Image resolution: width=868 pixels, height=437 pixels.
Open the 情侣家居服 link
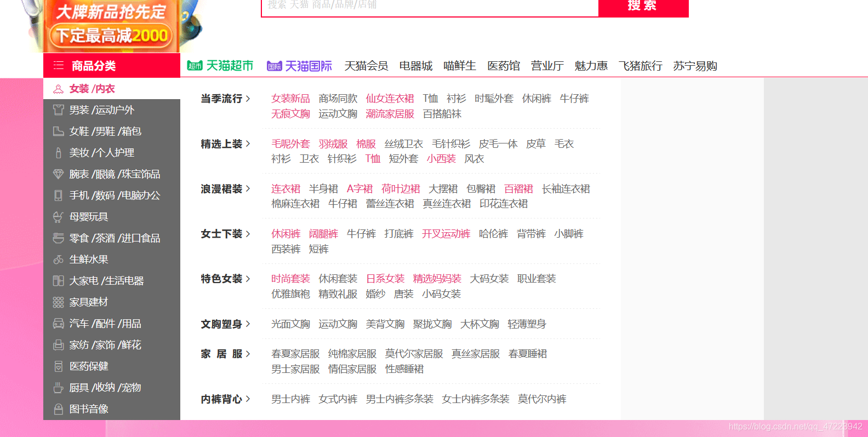[352, 369]
